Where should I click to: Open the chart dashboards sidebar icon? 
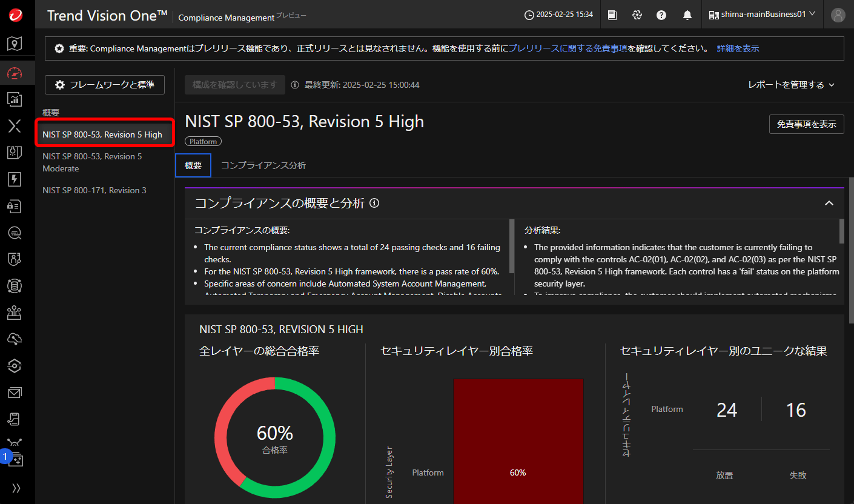click(15, 99)
